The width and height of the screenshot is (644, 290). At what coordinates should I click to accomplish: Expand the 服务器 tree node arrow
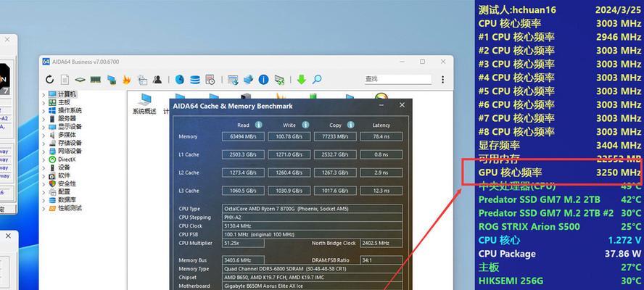[44, 119]
